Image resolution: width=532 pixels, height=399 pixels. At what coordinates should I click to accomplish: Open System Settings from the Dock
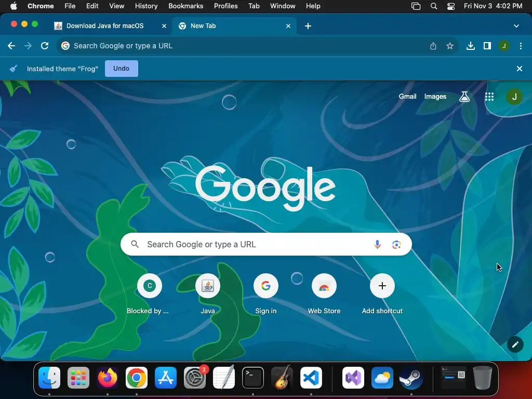tap(195, 378)
